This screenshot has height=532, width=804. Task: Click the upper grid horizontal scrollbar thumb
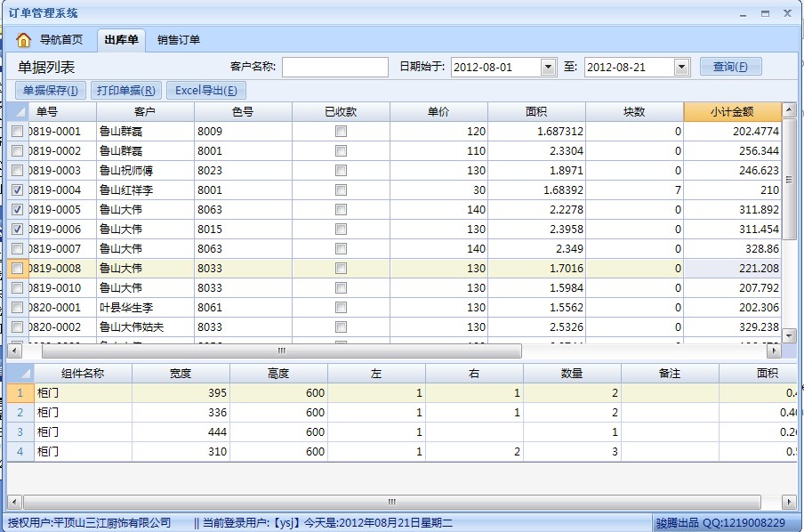(x=281, y=351)
